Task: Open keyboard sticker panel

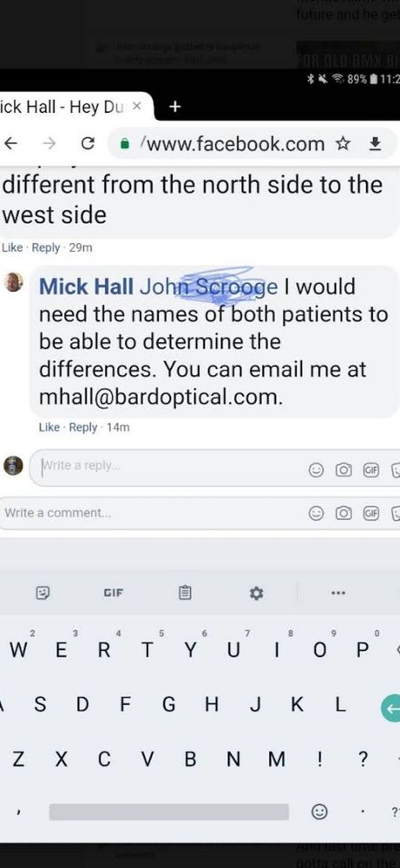Action: pyautogui.click(x=43, y=594)
